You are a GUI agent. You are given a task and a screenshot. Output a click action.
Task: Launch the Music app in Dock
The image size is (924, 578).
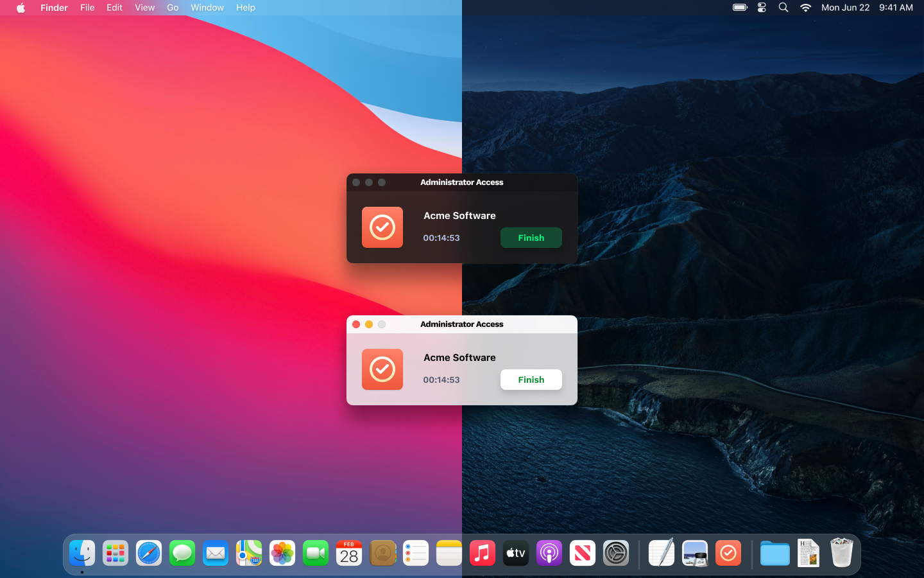click(483, 553)
